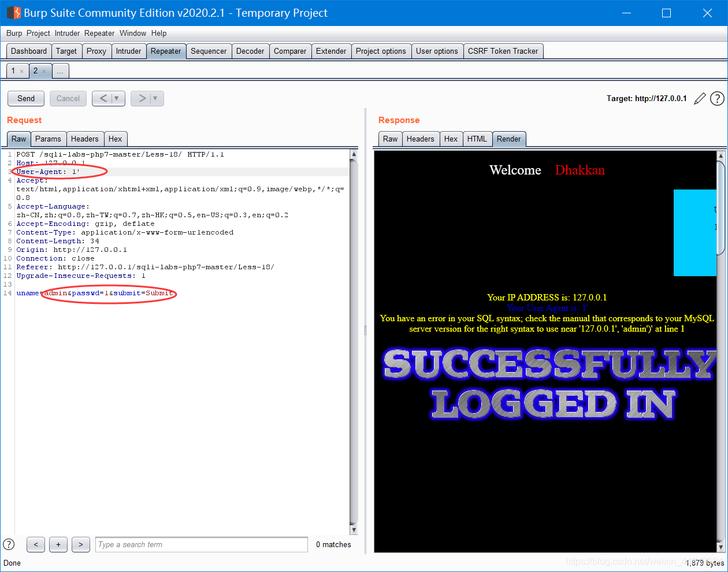Send the request
This screenshot has width=728, height=572.
pyautogui.click(x=26, y=98)
